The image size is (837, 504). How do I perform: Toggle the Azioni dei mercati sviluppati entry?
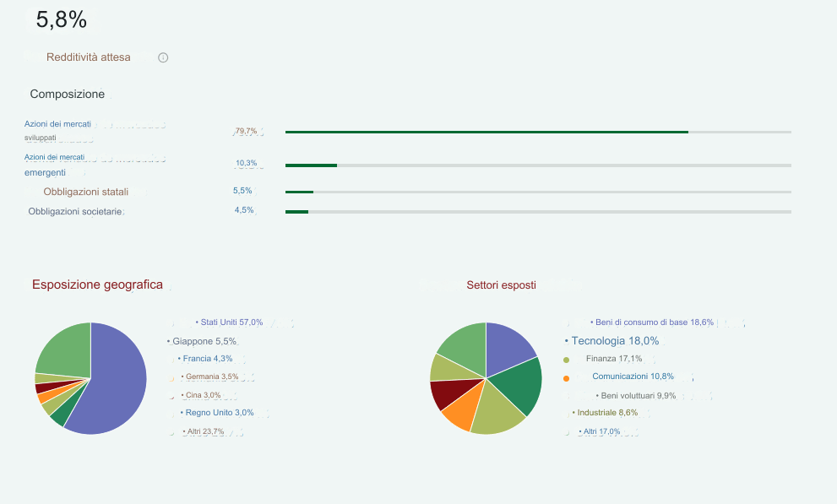[59, 129]
